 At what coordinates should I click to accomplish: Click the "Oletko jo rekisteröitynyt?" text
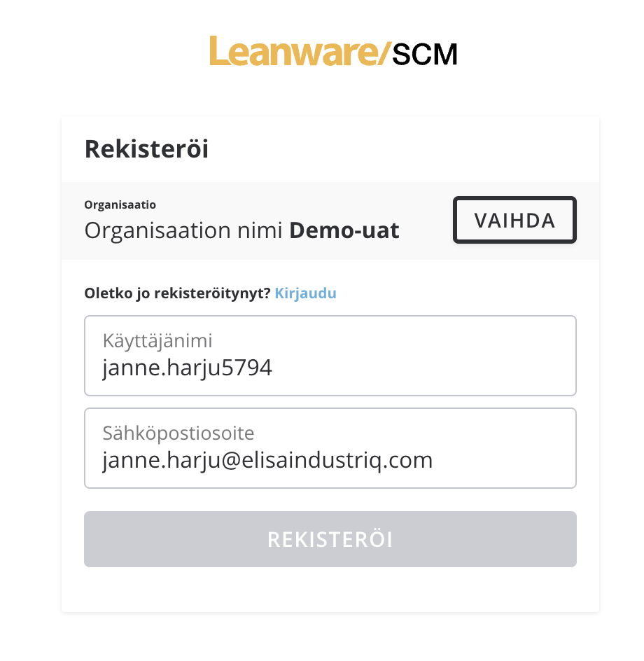[176, 293]
